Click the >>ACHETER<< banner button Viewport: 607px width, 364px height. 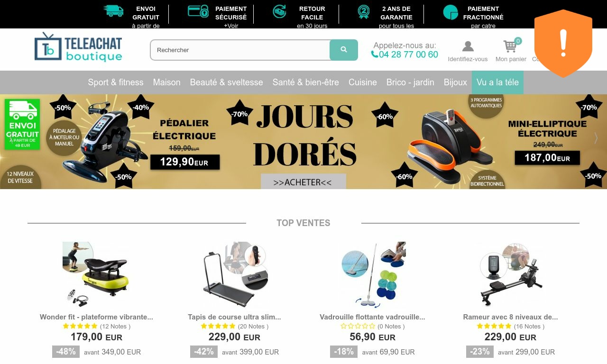pyautogui.click(x=303, y=182)
